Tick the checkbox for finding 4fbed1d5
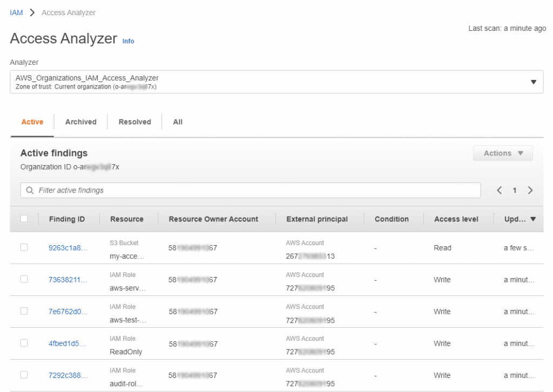Viewport: 553px width, 392px height. point(24,343)
